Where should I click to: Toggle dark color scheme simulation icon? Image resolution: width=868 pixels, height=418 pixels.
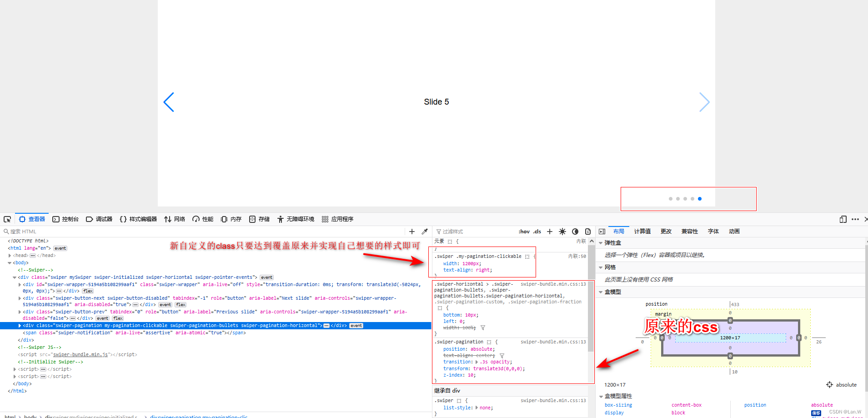(x=575, y=231)
